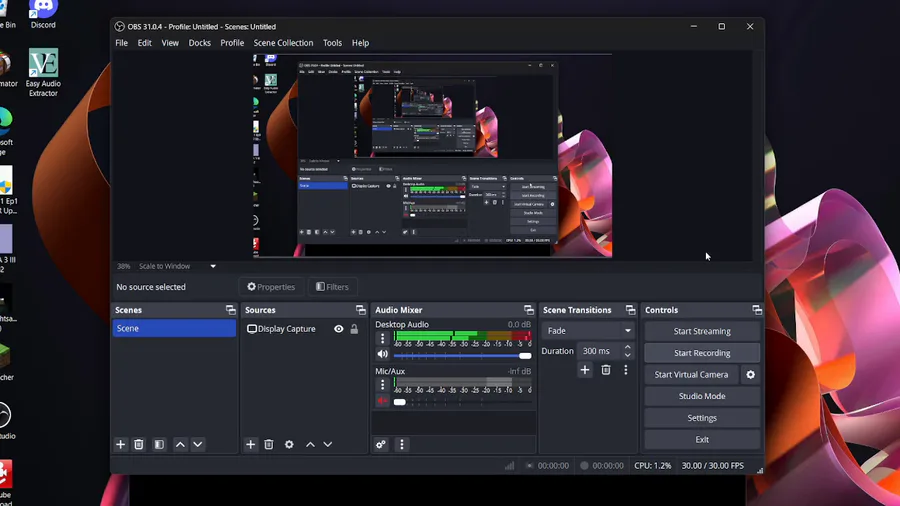
Task: Remove selected scene with trash icon
Action: click(139, 445)
